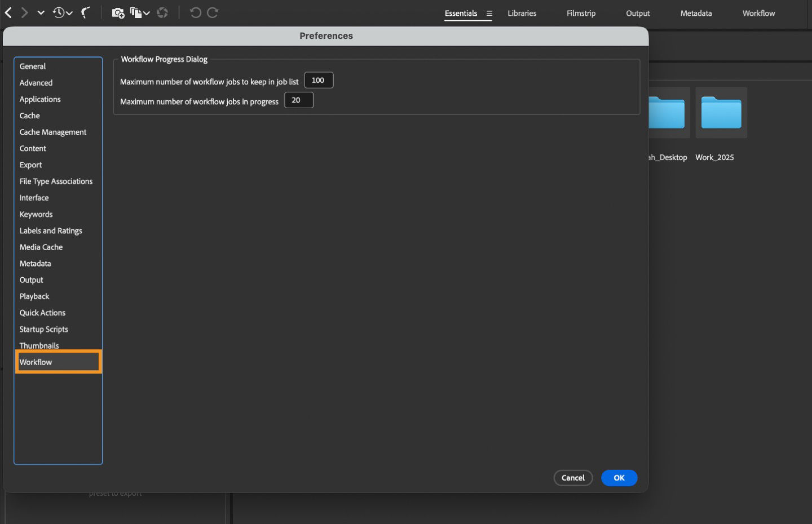This screenshot has width=812, height=524.
Task: Edit the maximum workflow jobs in progress field
Action: coord(298,100)
